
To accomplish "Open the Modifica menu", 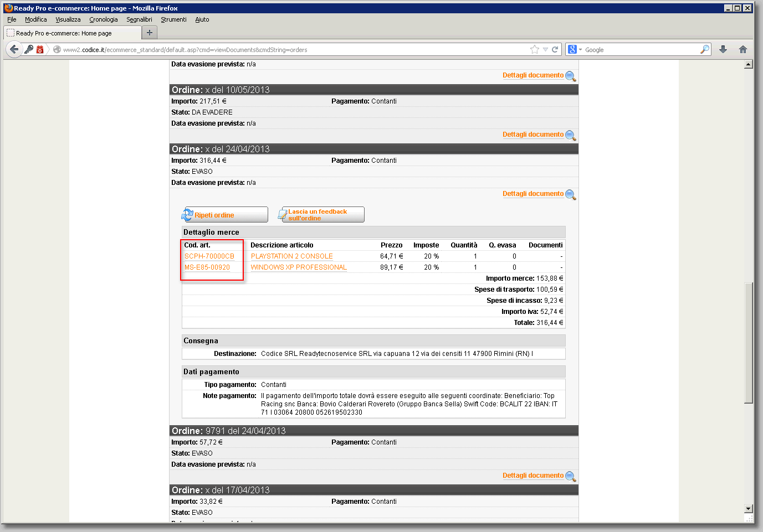I will pos(35,19).
